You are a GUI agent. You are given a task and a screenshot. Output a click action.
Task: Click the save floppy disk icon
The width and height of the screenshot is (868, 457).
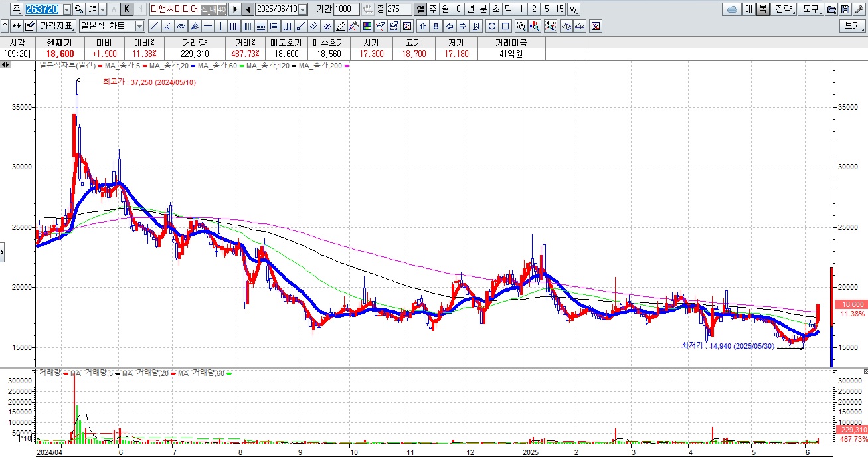point(845,9)
